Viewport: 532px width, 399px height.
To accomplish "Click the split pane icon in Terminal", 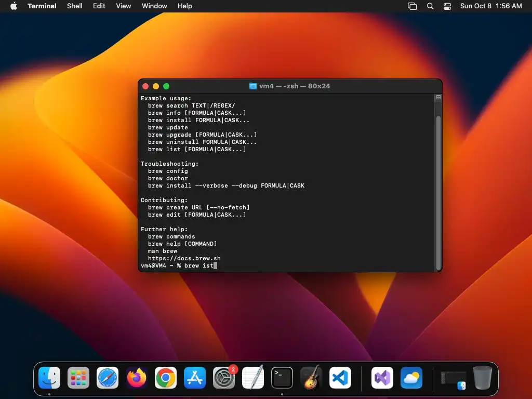I will [438, 97].
